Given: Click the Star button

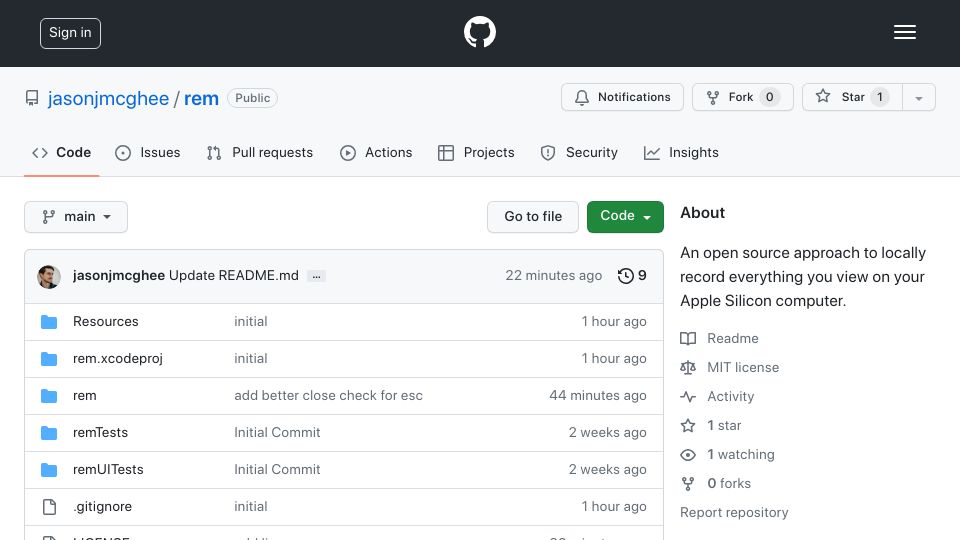Looking at the screenshot, I should tap(852, 97).
